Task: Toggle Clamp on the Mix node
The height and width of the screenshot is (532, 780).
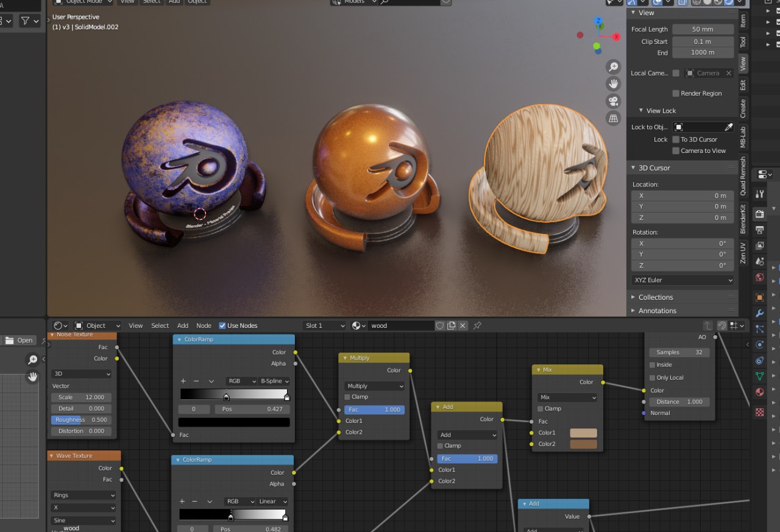Action: [x=540, y=408]
